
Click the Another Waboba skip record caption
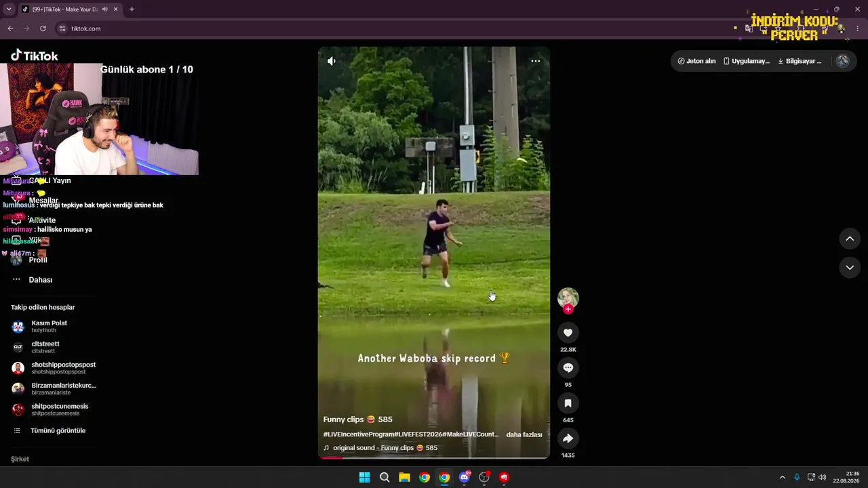coord(434,358)
